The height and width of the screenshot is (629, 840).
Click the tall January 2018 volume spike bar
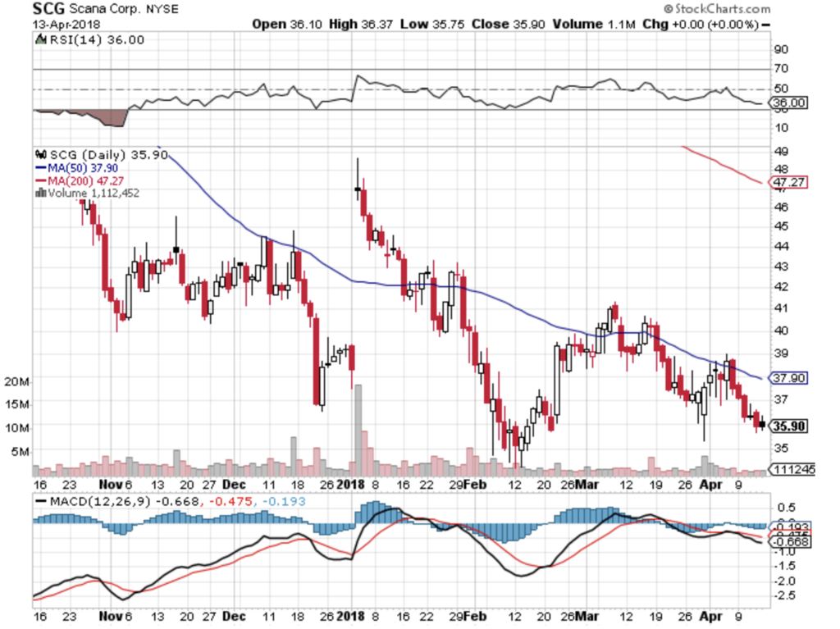click(x=358, y=431)
